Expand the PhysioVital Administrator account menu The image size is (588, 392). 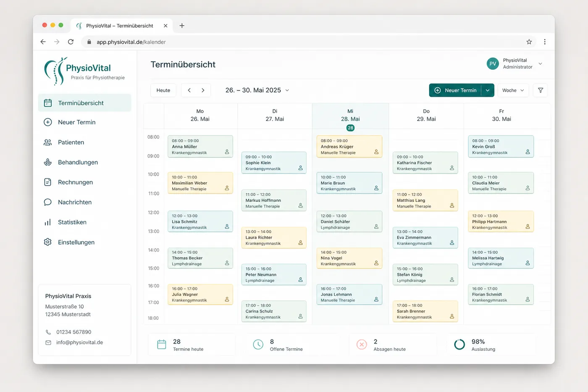click(x=540, y=64)
